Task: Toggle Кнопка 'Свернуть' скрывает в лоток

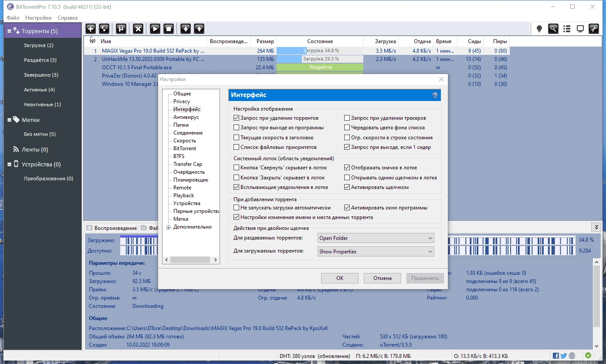Action: (237, 168)
